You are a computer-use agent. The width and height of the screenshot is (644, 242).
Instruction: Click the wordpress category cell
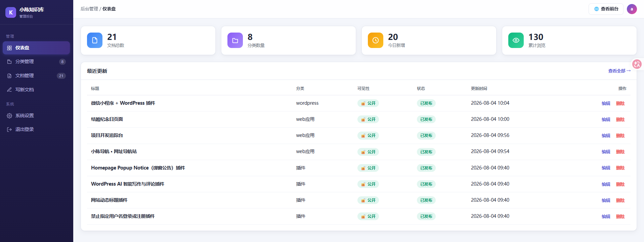click(x=307, y=103)
